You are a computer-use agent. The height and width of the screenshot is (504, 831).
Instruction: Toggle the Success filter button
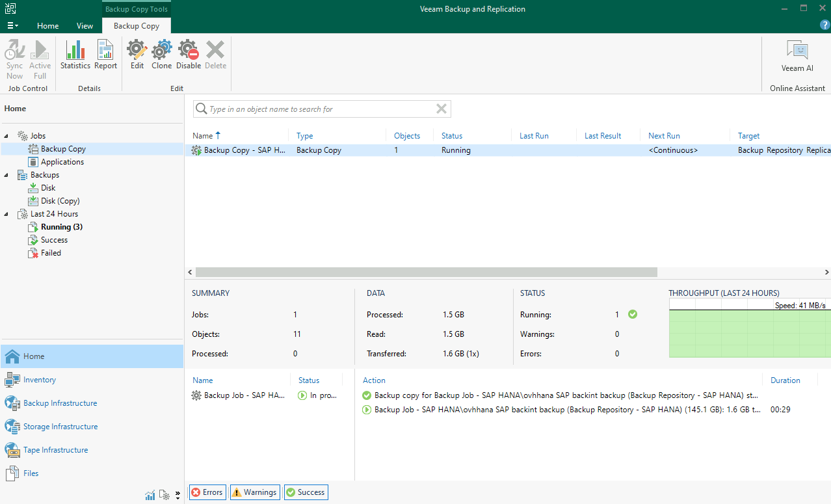(x=305, y=492)
